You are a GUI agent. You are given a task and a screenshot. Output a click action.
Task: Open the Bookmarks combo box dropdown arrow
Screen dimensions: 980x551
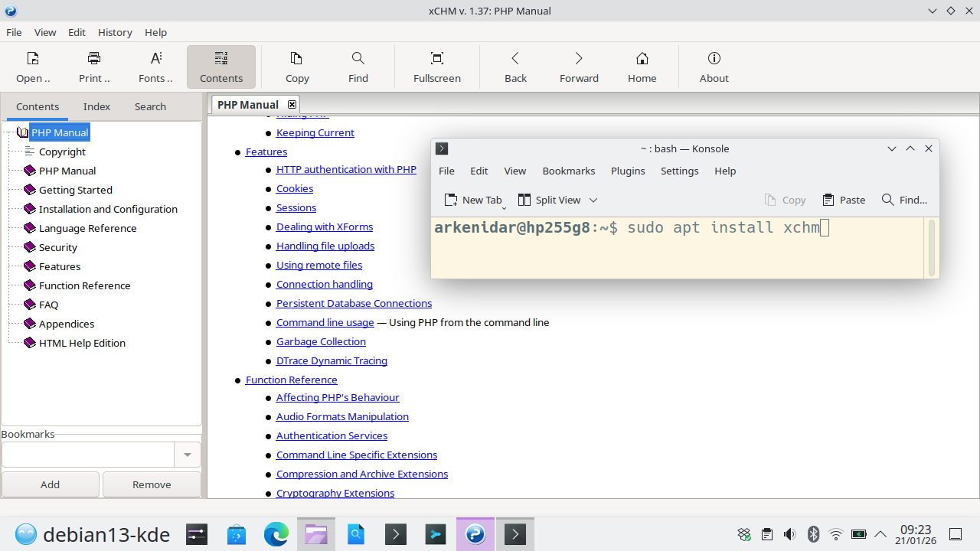point(188,455)
